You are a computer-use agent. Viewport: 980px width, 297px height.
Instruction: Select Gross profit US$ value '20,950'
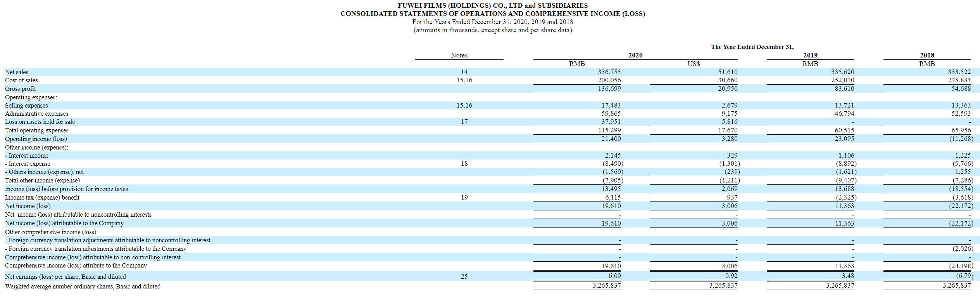coord(728,89)
